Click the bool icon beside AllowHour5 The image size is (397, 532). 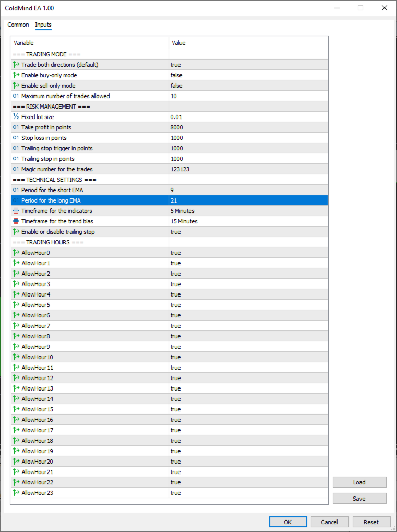[x=16, y=305]
